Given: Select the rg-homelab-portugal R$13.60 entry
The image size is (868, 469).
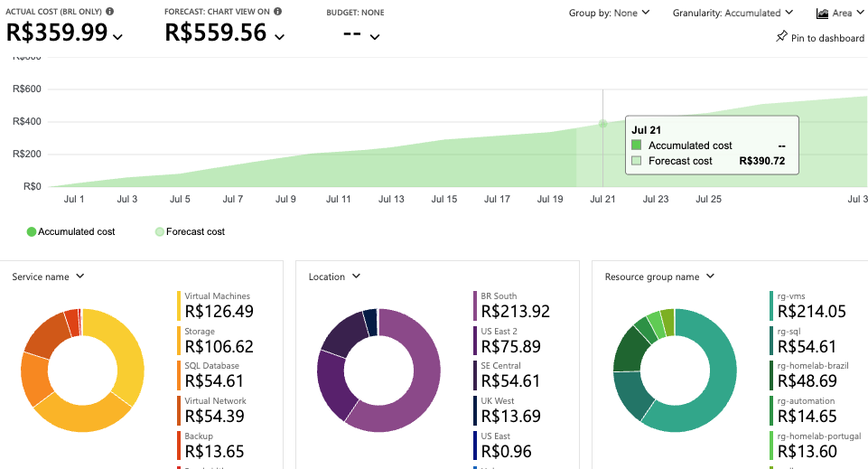Looking at the screenshot, I should point(816,446).
